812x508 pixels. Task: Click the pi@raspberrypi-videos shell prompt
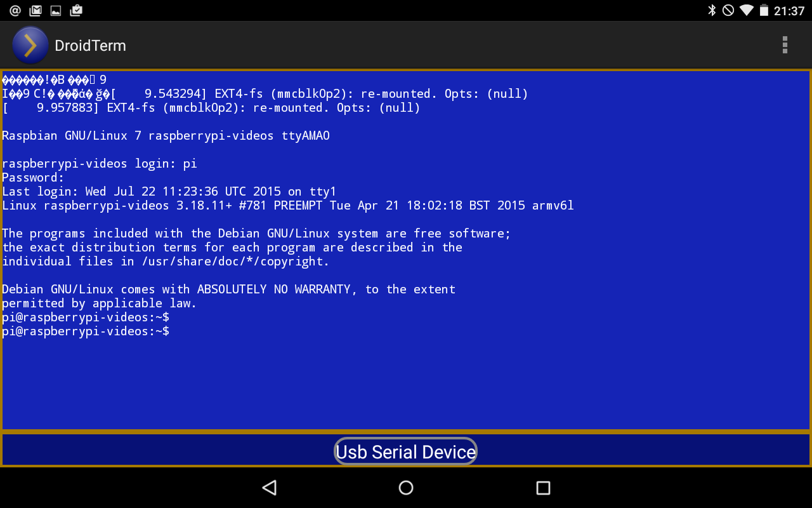click(x=86, y=331)
